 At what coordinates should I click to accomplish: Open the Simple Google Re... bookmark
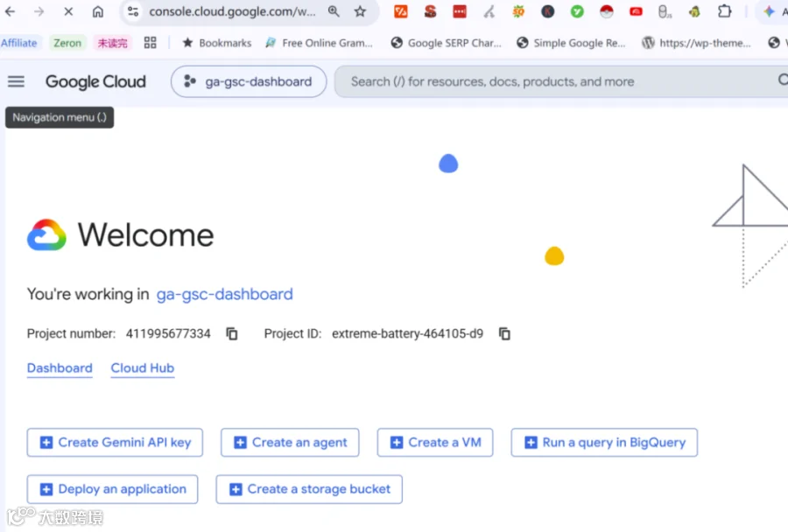coord(572,43)
